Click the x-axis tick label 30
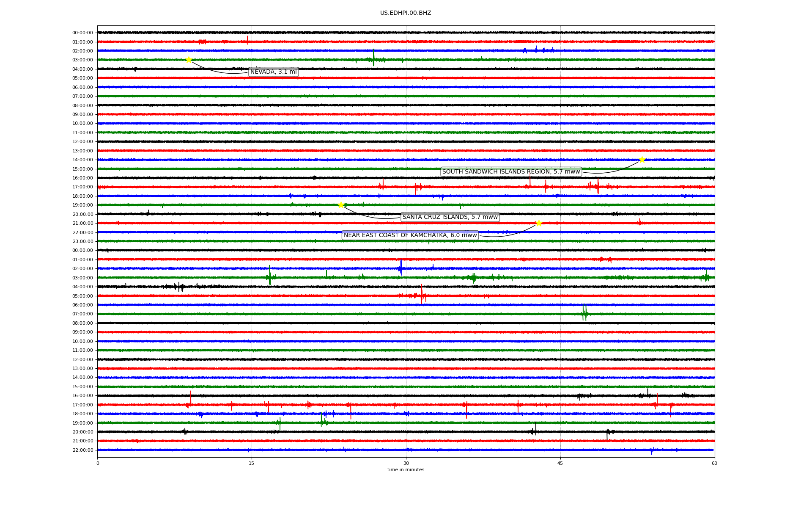Image resolution: width=812 pixels, height=508 pixels. click(406, 463)
